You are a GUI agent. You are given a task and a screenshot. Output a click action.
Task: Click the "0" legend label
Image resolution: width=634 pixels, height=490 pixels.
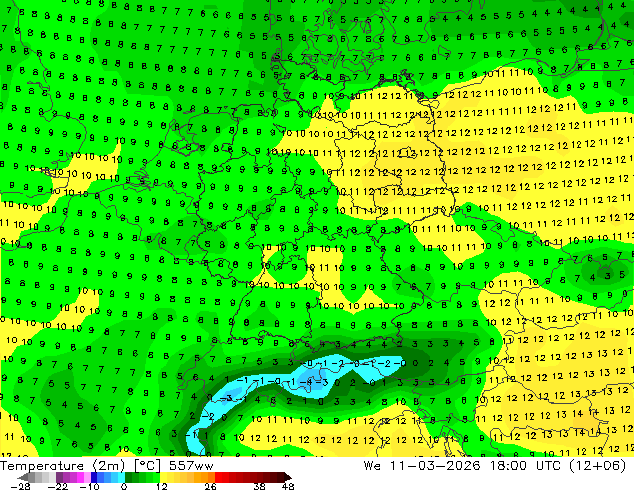coord(124,486)
